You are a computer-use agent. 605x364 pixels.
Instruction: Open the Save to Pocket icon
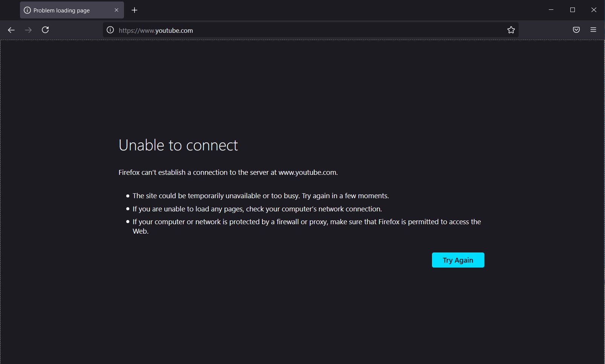coord(576,30)
